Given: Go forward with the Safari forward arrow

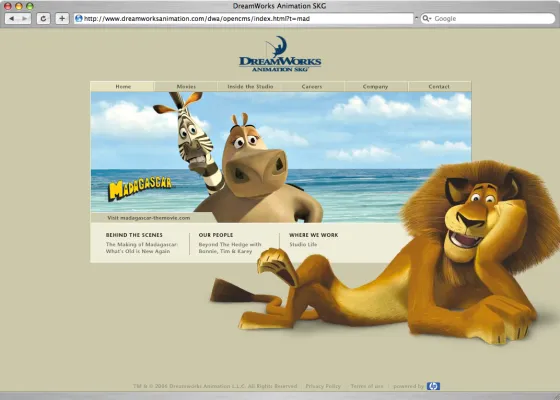Looking at the screenshot, I should (x=24, y=19).
